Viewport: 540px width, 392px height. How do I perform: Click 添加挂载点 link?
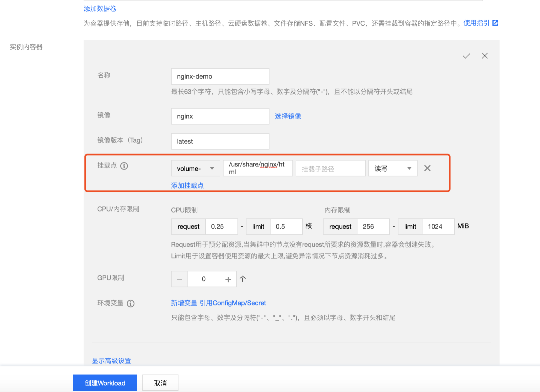pos(187,186)
